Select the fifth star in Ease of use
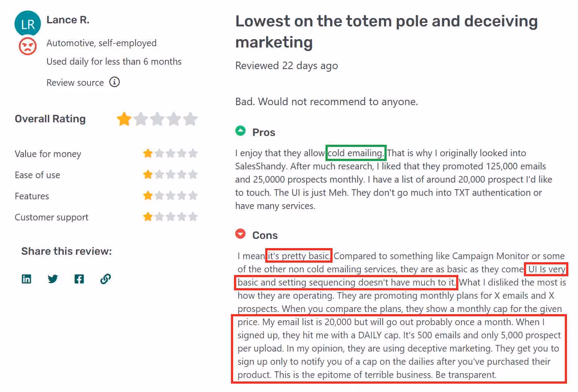The height and width of the screenshot is (392, 578). (193, 174)
